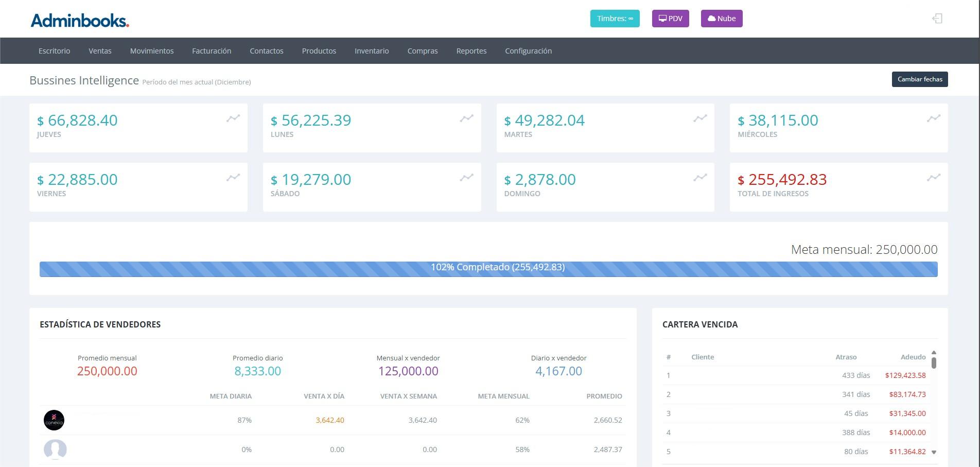Click the trend icon on Total de Ingresos
980x467 pixels.
pos(933,178)
